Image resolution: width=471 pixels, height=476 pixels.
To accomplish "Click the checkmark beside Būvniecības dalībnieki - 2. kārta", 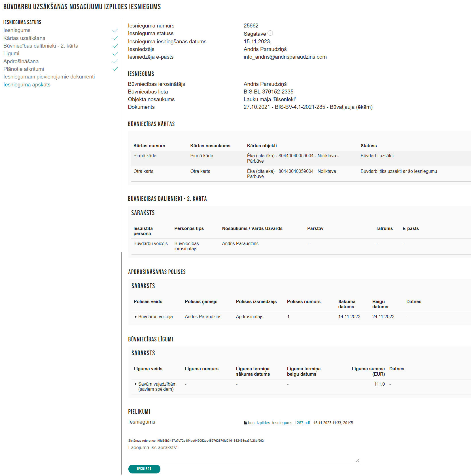I will (x=115, y=46).
